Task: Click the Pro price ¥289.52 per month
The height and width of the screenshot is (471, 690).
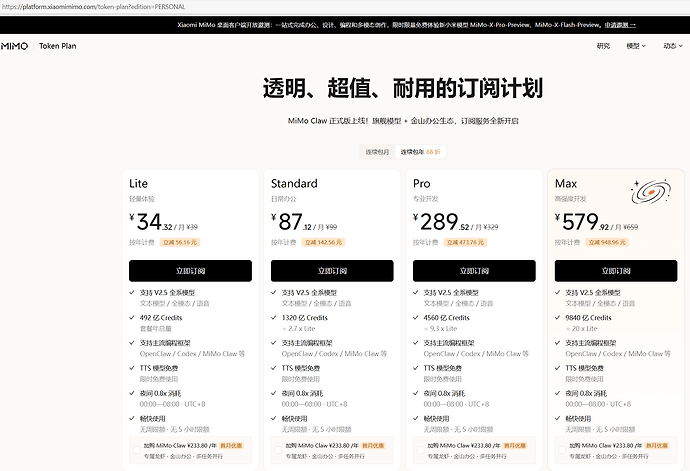Action: point(455,222)
